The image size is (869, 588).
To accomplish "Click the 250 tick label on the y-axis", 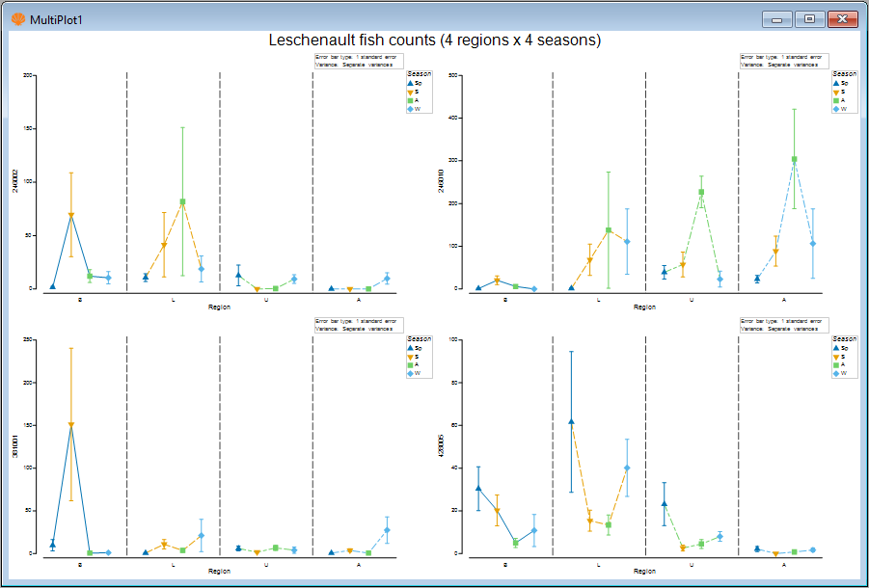I will click(x=27, y=339).
